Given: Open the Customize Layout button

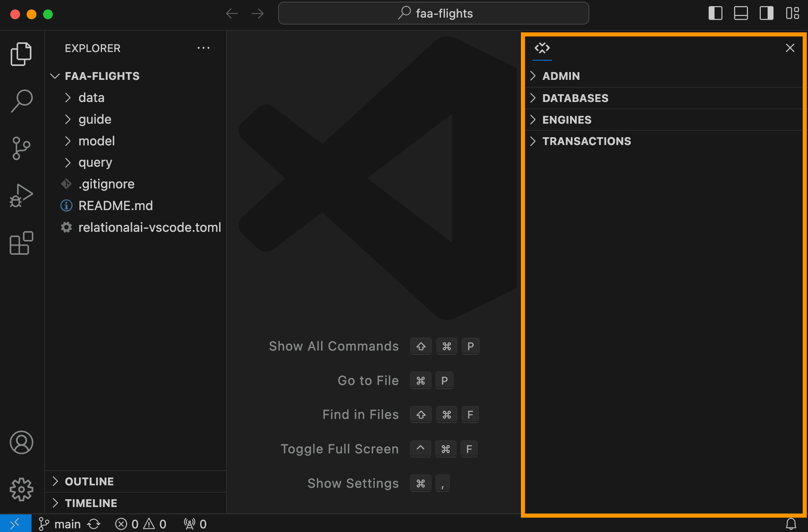Looking at the screenshot, I should [x=792, y=14].
